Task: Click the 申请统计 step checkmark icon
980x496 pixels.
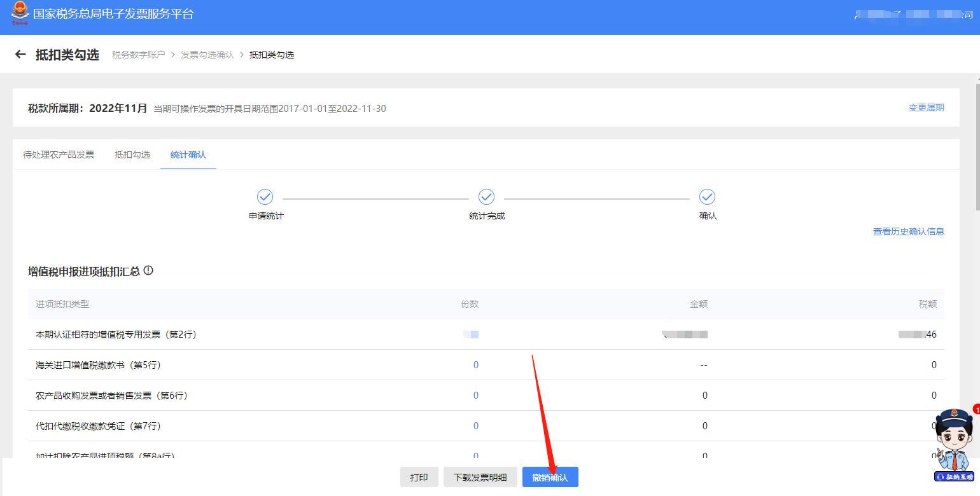Action: [x=265, y=197]
